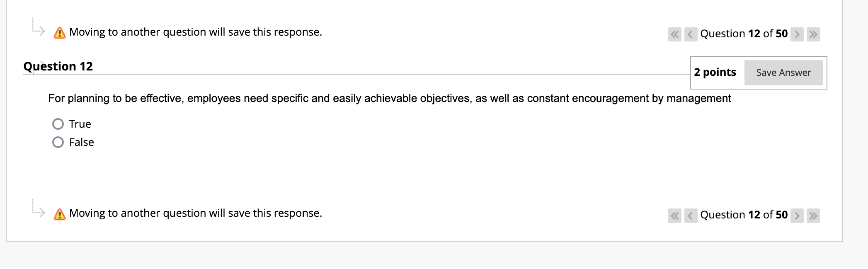Click the 2 points indicator

(x=715, y=72)
